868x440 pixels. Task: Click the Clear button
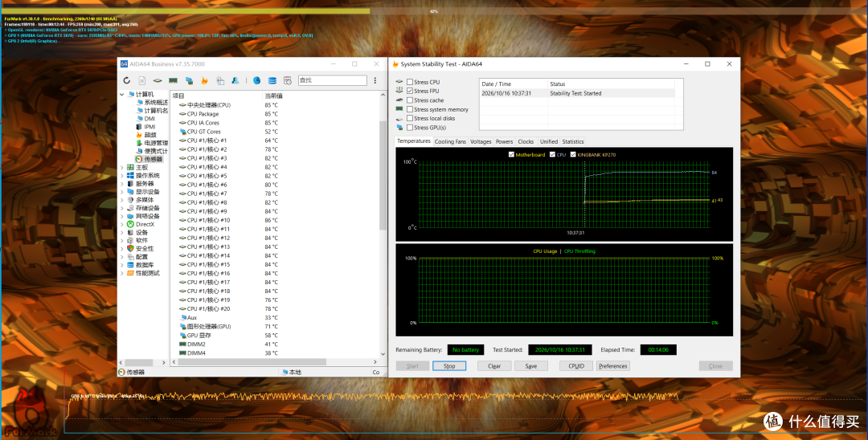(x=494, y=366)
